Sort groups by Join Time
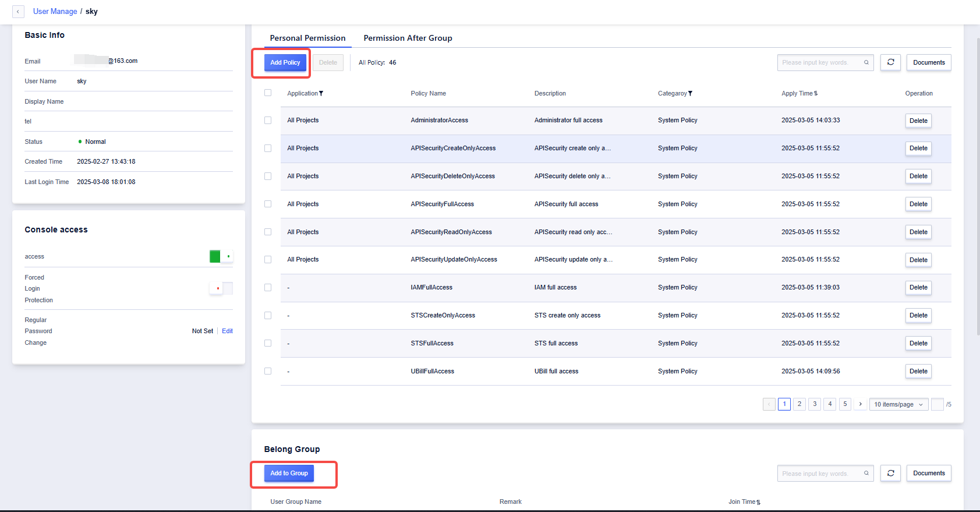The height and width of the screenshot is (512, 980). point(758,502)
